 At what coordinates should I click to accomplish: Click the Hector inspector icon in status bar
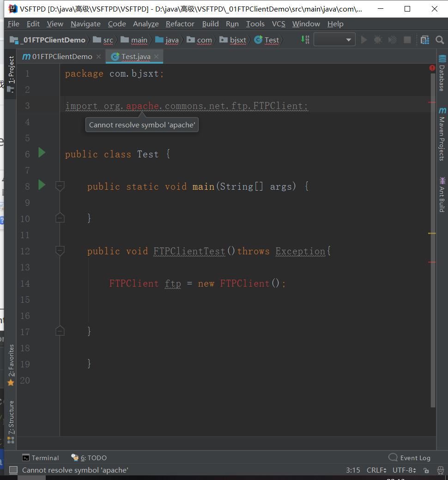[440, 470]
